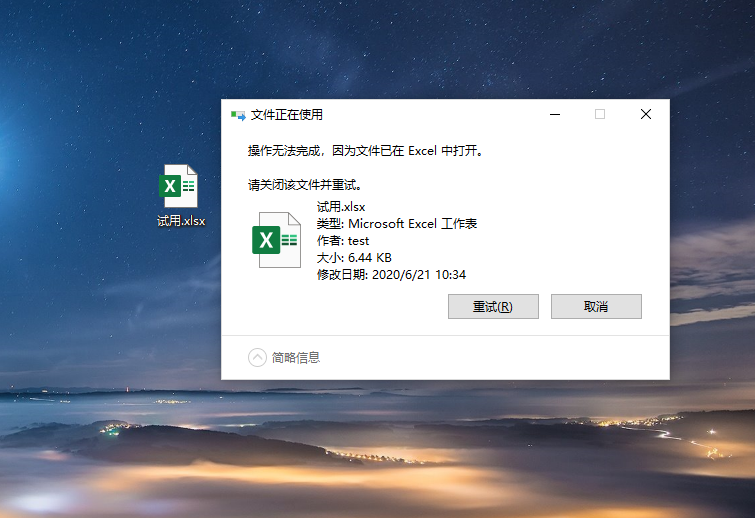Collapse details with the 简略信息 chevron

coord(257,358)
